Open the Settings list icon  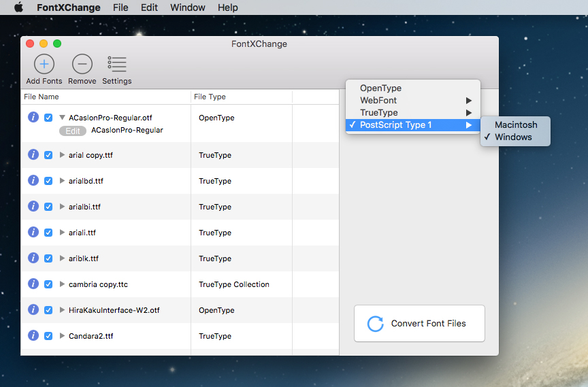point(116,64)
